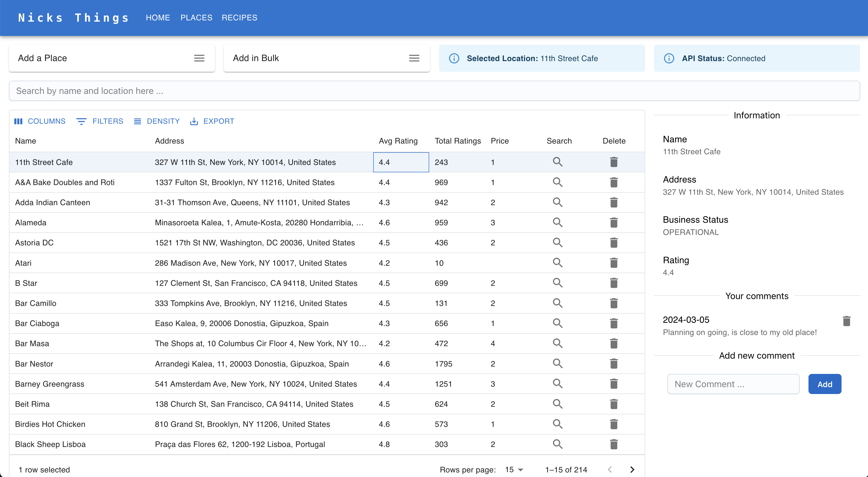
Task: Go to next page of table
Action: [632, 469]
